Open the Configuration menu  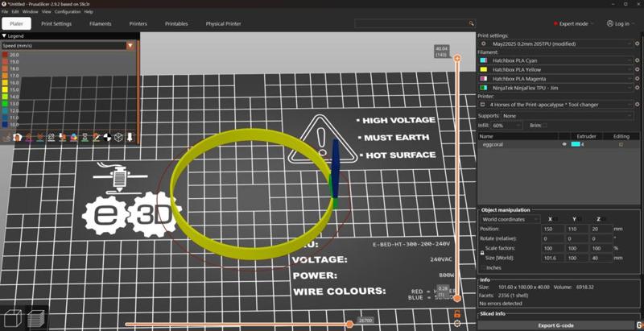point(68,12)
